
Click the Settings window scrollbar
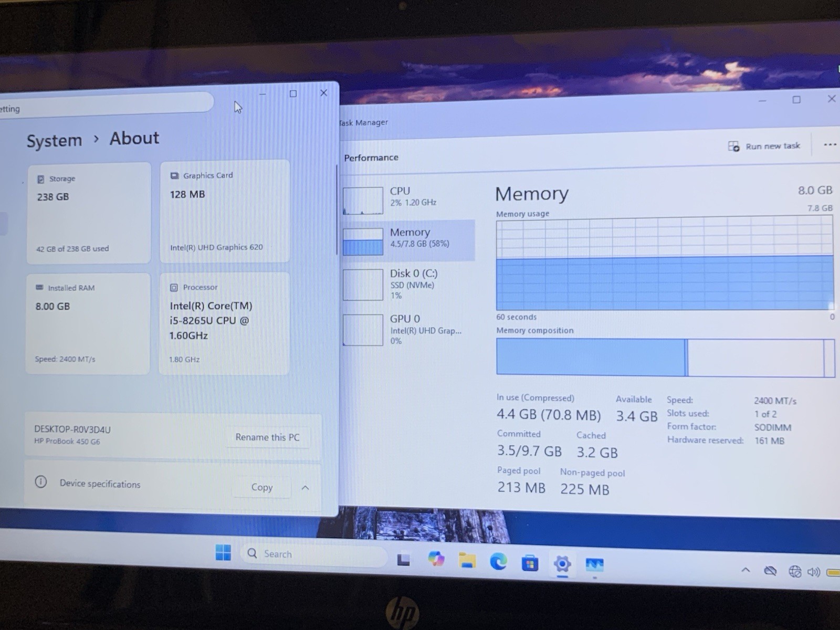[x=337, y=210]
